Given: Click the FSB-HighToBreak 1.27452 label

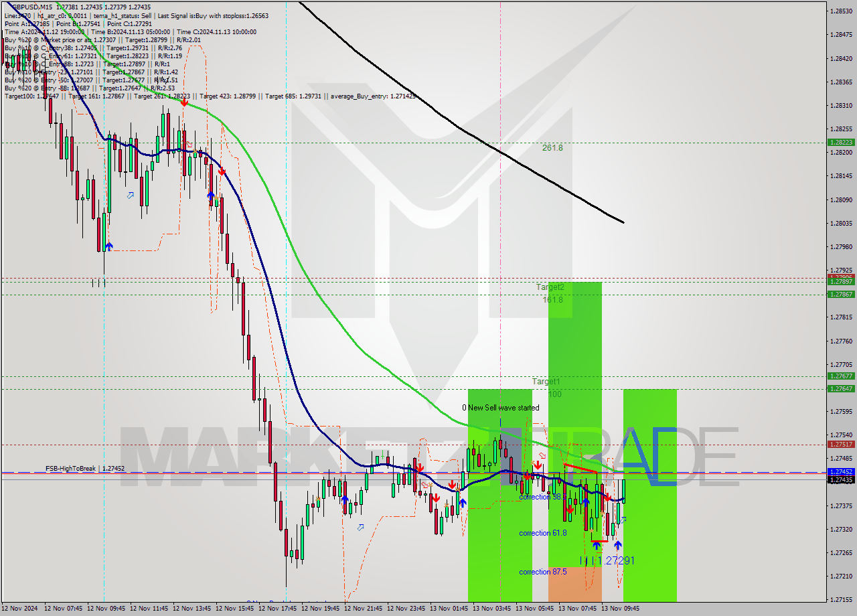Looking at the screenshot, I should tap(85, 469).
